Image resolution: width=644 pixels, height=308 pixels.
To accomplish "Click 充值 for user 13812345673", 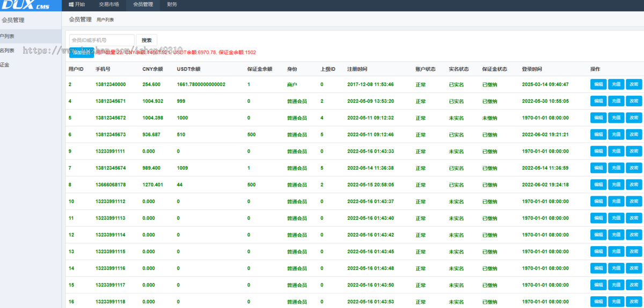I will 616,134.
